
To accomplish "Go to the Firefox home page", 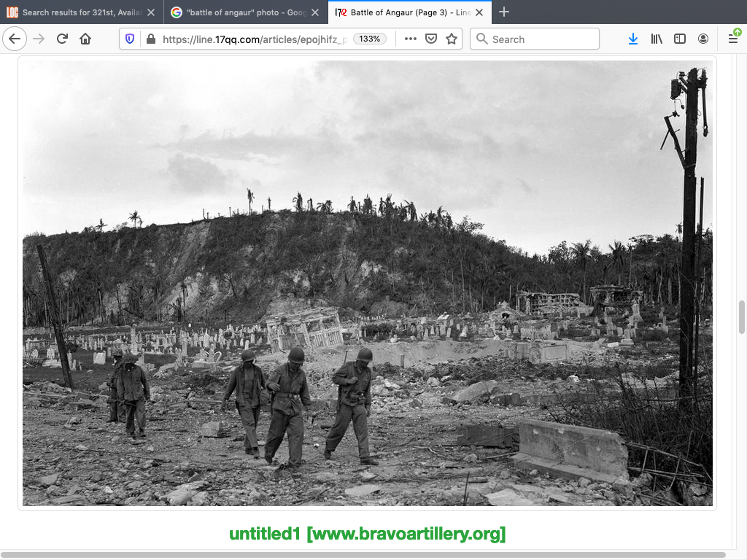I will pos(85,39).
